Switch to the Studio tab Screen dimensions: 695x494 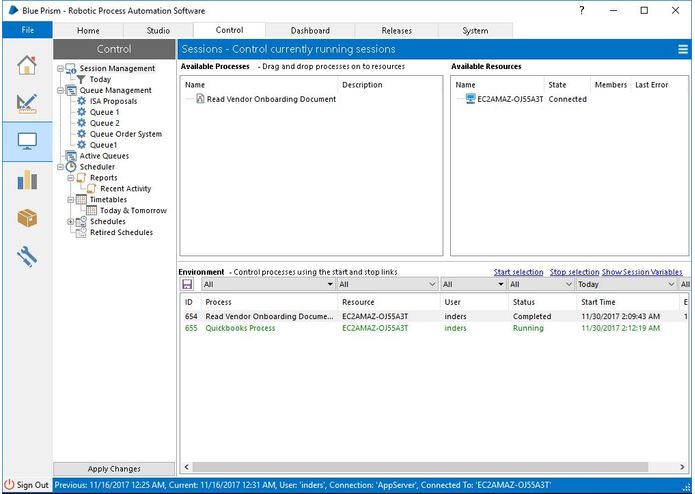pyautogui.click(x=158, y=31)
